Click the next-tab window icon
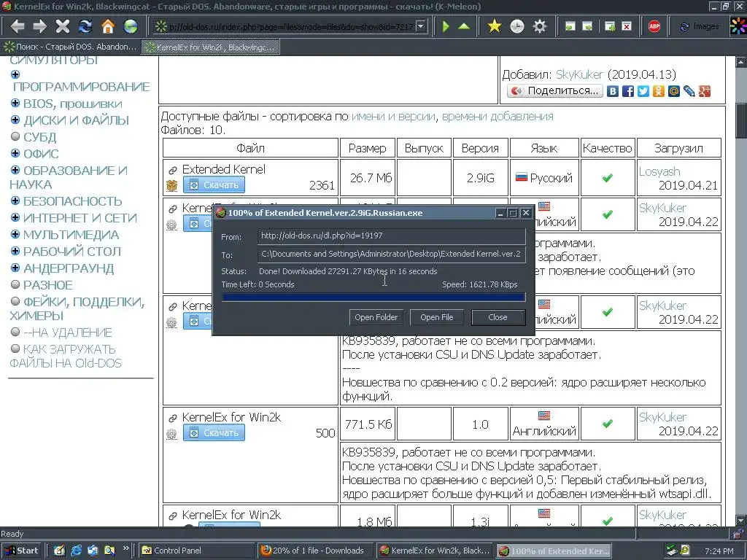Image resolution: width=747 pixels, height=560 pixels. pos(587,26)
